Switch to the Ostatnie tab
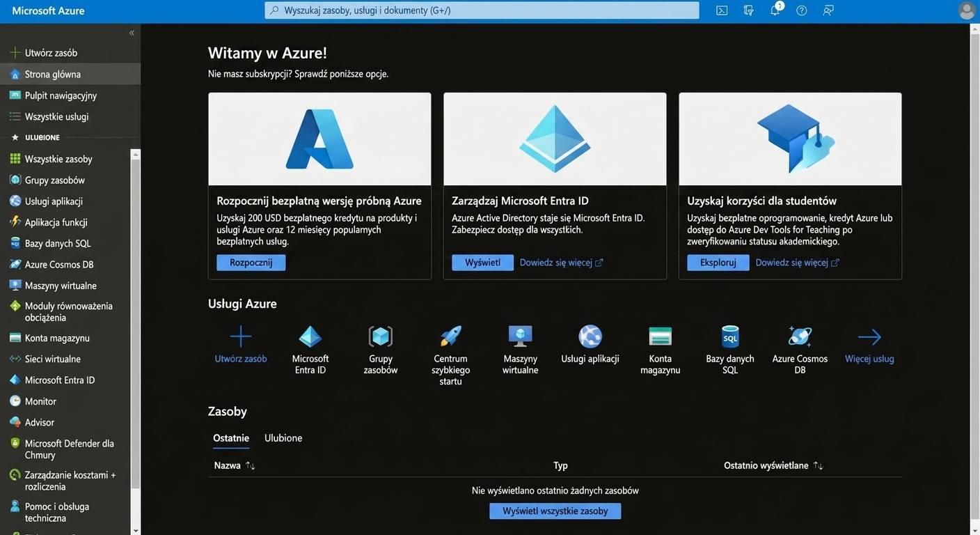980x535 pixels. (x=231, y=438)
